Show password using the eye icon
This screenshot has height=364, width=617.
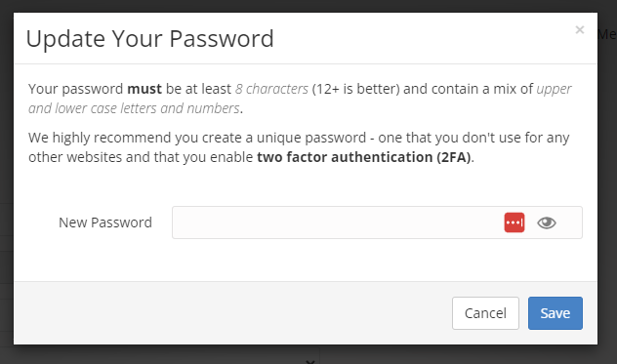point(547,222)
